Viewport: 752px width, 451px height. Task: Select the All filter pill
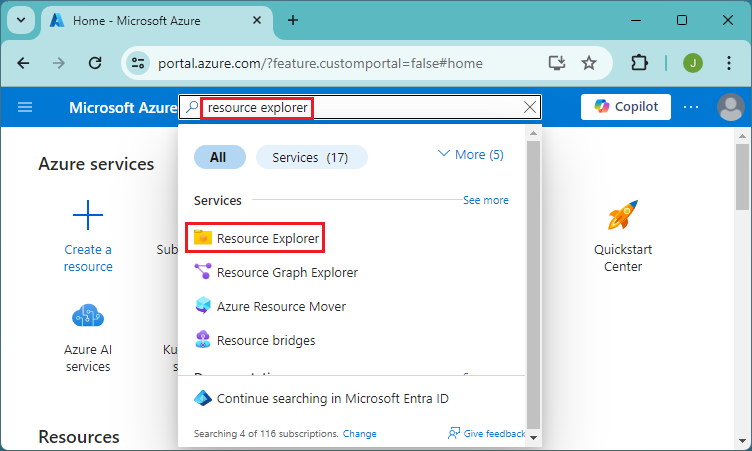[218, 157]
